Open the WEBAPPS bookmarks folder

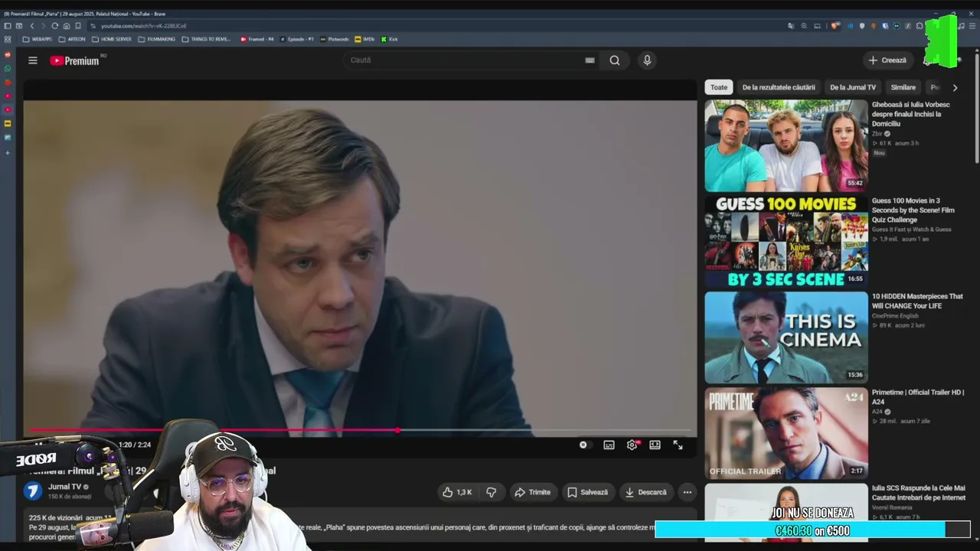click(38, 39)
